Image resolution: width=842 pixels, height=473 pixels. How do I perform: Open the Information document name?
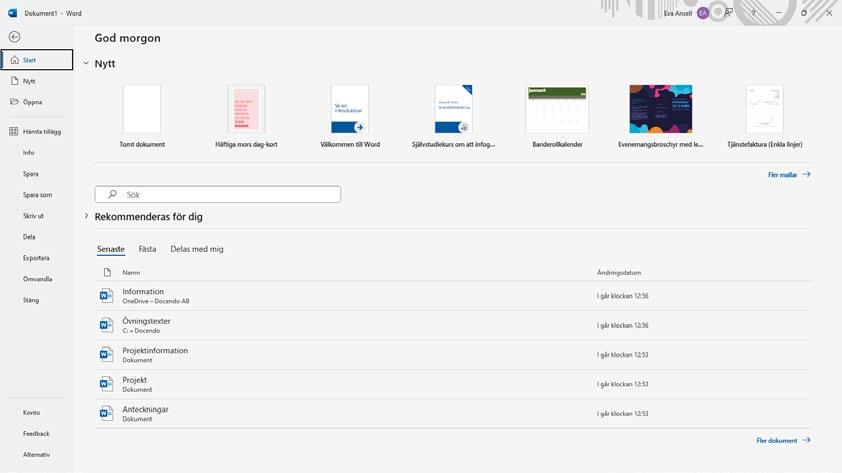point(143,292)
